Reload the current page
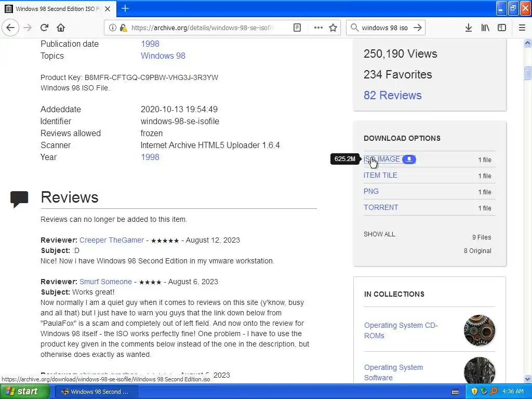Viewport: 532px width, 399px height. point(45,28)
